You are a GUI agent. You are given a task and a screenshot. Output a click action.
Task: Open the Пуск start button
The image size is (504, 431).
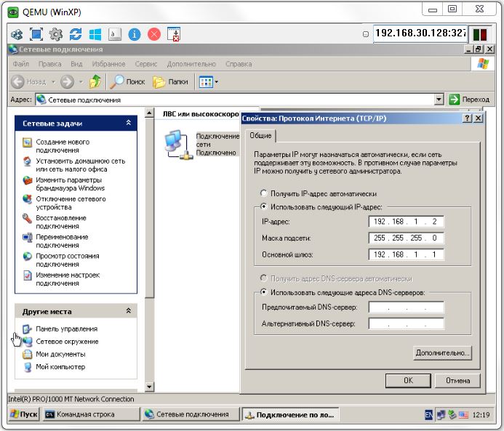point(24,414)
